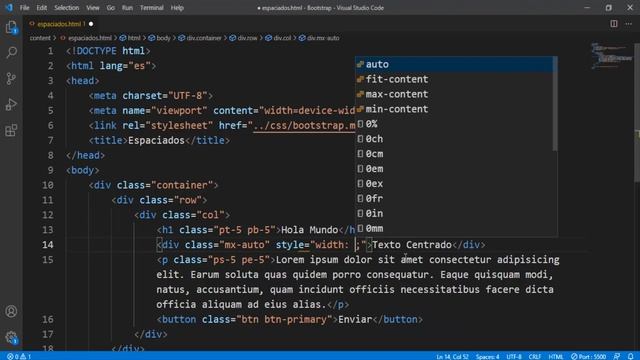
Task: Open the Run menu
Action: [127, 8]
